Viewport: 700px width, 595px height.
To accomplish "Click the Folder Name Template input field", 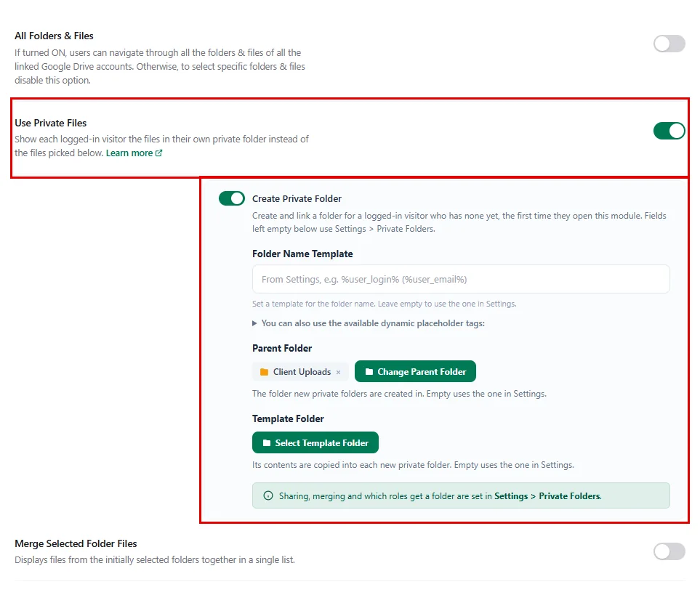I will [461, 279].
